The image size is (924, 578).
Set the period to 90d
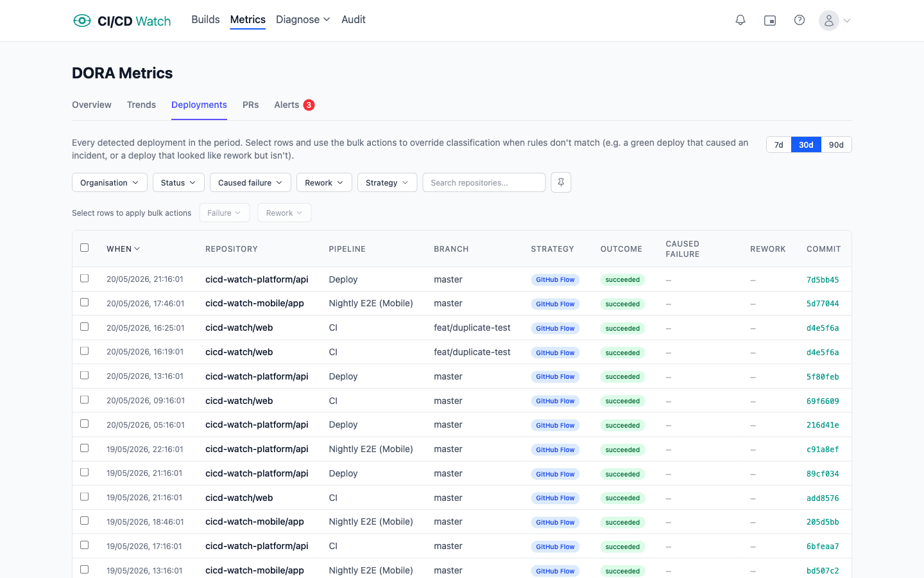pos(836,144)
